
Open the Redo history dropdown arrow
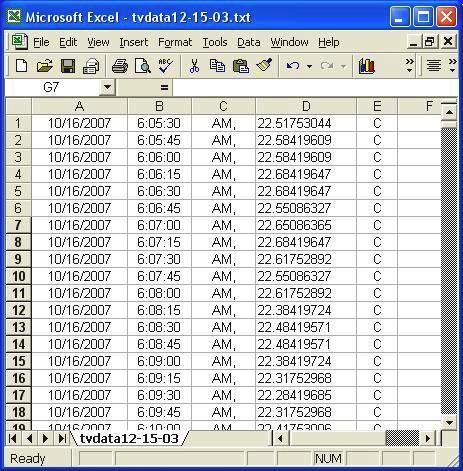pos(343,66)
